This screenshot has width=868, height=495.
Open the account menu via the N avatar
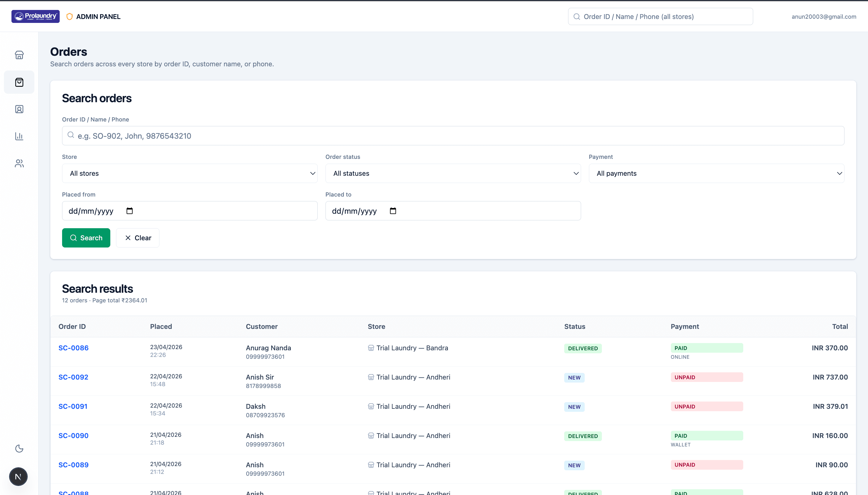point(18,476)
